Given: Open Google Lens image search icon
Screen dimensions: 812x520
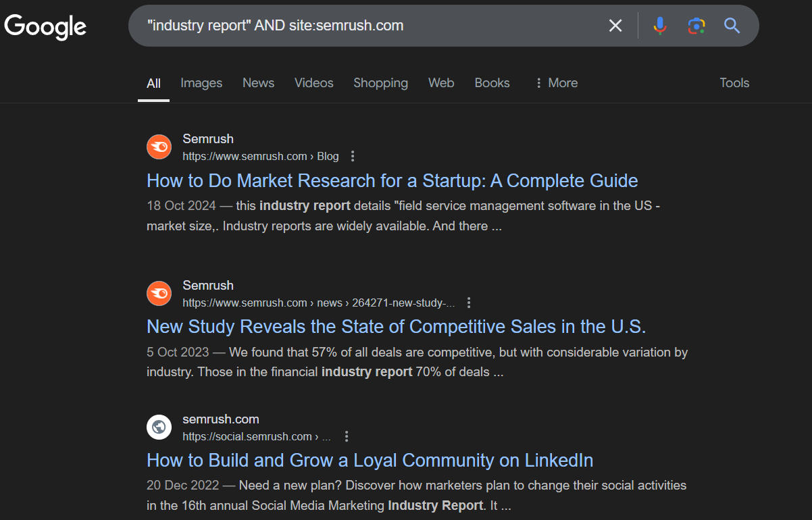Looking at the screenshot, I should pos(696,26).
